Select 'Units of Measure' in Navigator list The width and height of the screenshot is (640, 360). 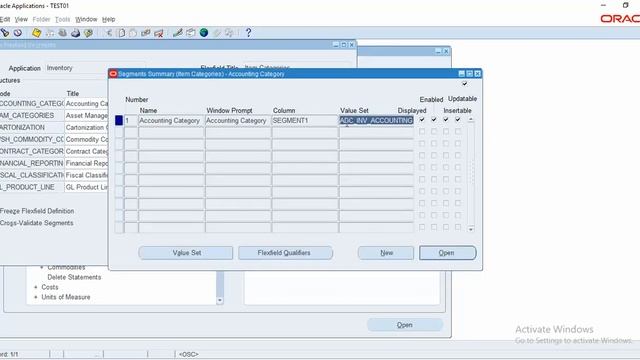66,297
